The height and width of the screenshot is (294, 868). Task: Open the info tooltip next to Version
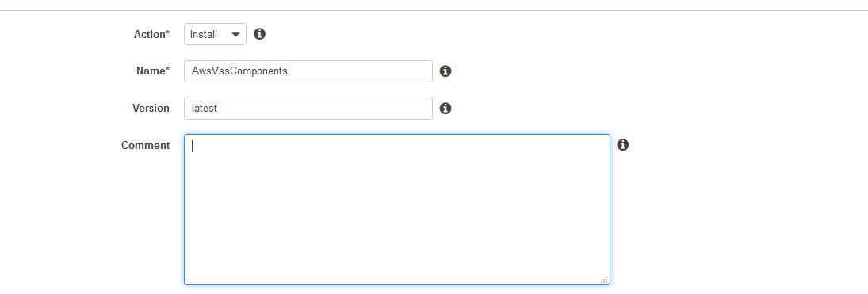[445, 108]
